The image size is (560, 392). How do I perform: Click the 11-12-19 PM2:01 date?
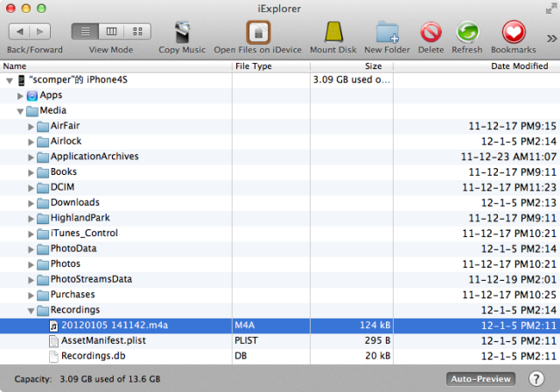click(x=513, y=280)
